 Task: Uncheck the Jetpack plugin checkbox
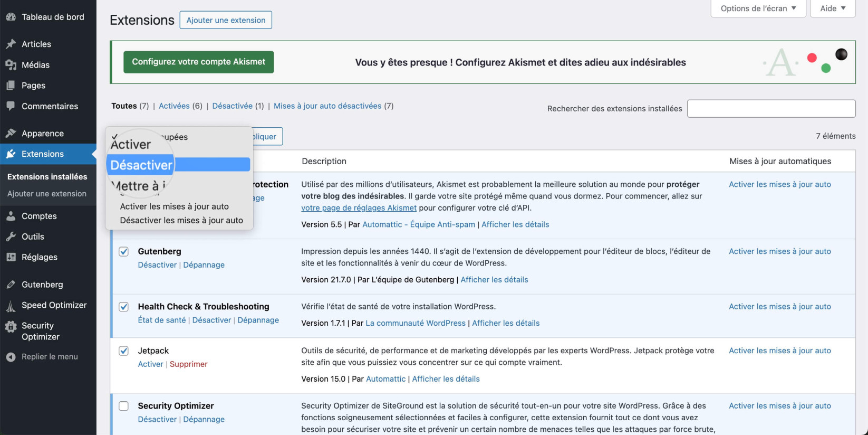tap(123, 351)
